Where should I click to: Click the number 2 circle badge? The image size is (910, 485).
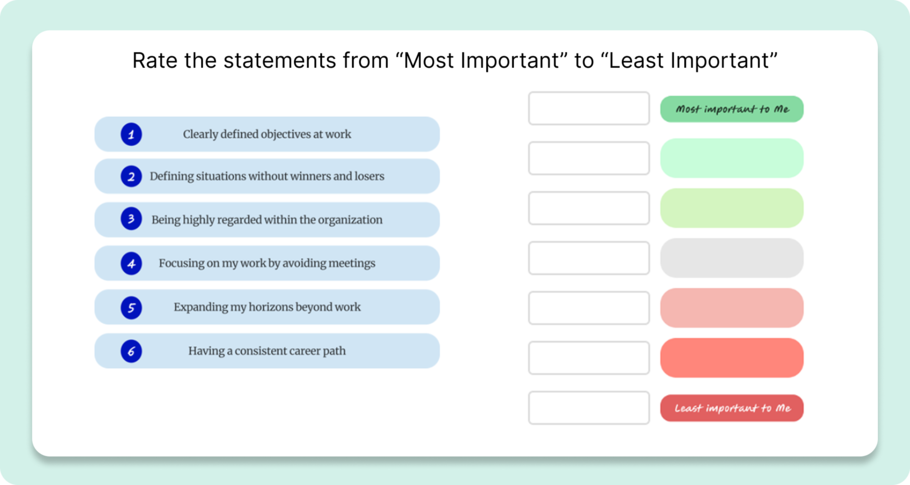click(131, 177)
